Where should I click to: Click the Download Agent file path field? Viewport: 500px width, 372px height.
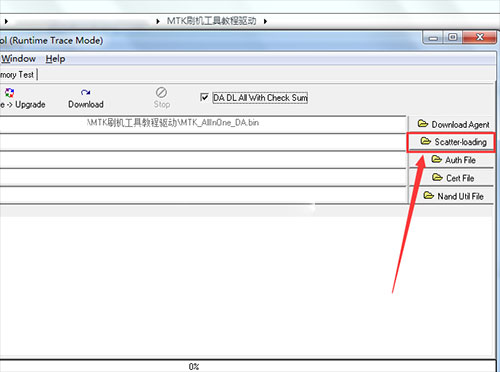pos(203,124)
